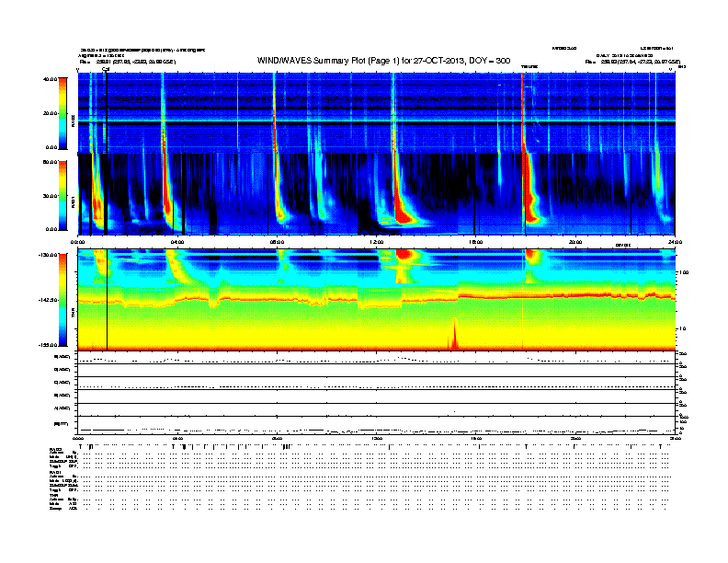Select the -130.00 color scale label

(48, 255)
